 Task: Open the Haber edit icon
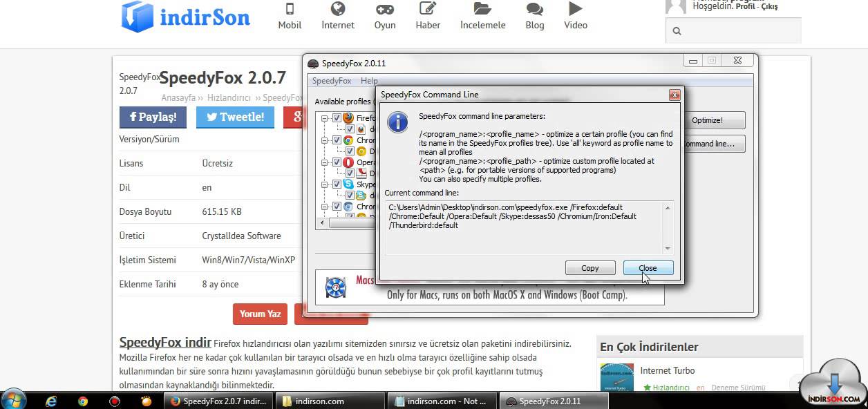[x=428, y=9]
